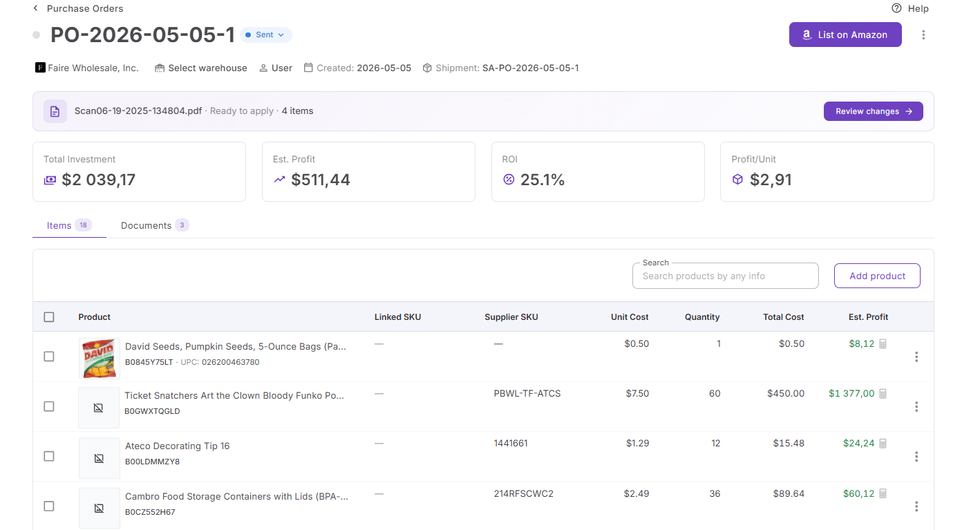Click the Supplier SKU column header
This screenshot has height=530, width=980.
click(511, 316)
